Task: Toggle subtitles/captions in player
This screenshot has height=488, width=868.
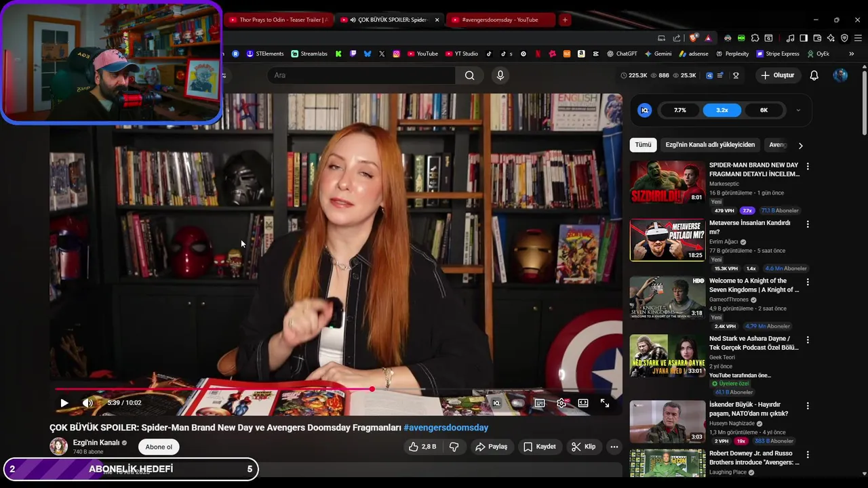Action: pos(540,403)
